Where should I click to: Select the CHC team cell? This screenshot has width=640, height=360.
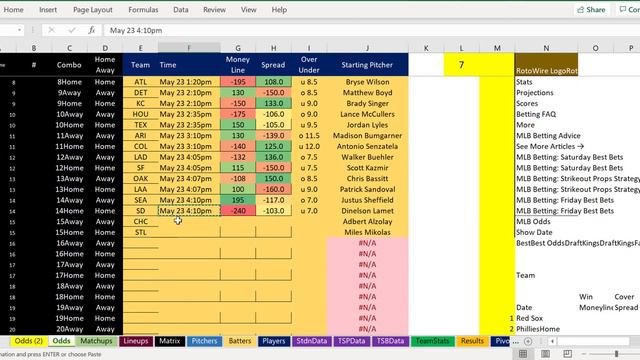pyautogui.click(x=140, y=221)
